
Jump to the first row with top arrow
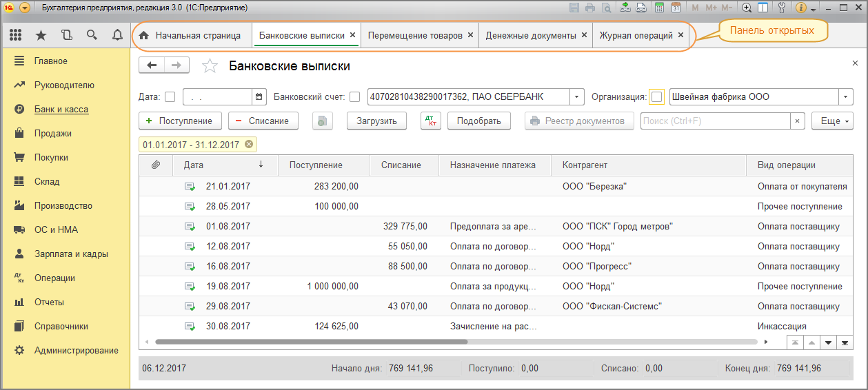coord(796,342)
